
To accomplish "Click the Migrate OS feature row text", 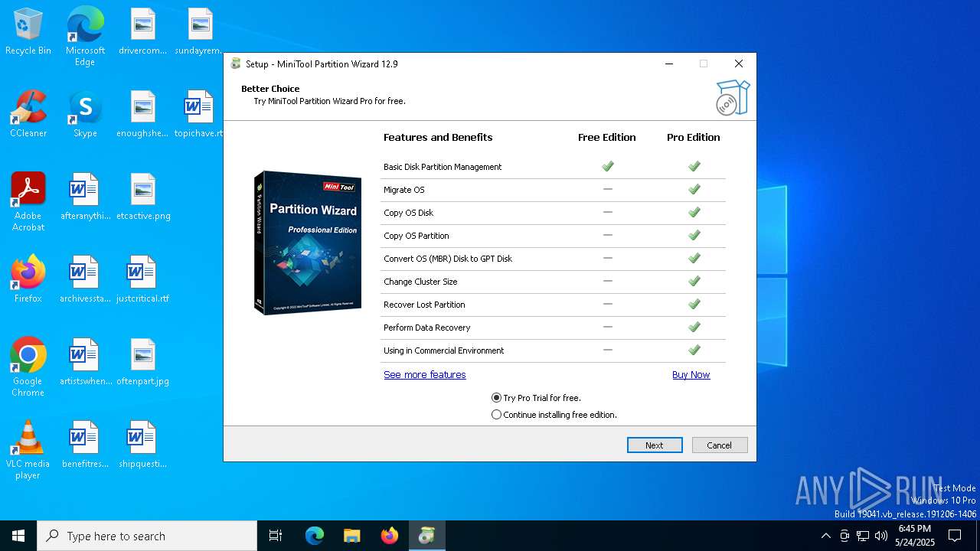I will (404, 190).
